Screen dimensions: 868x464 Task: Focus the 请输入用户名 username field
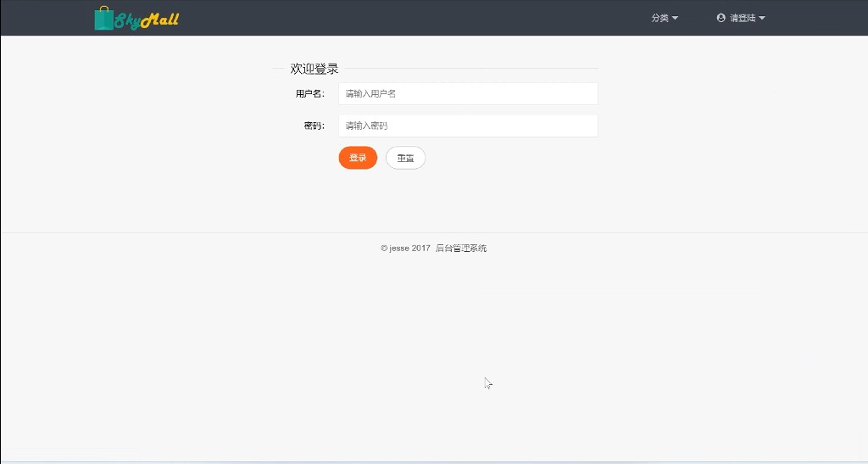pyautogui.click(x=468, y=93)
